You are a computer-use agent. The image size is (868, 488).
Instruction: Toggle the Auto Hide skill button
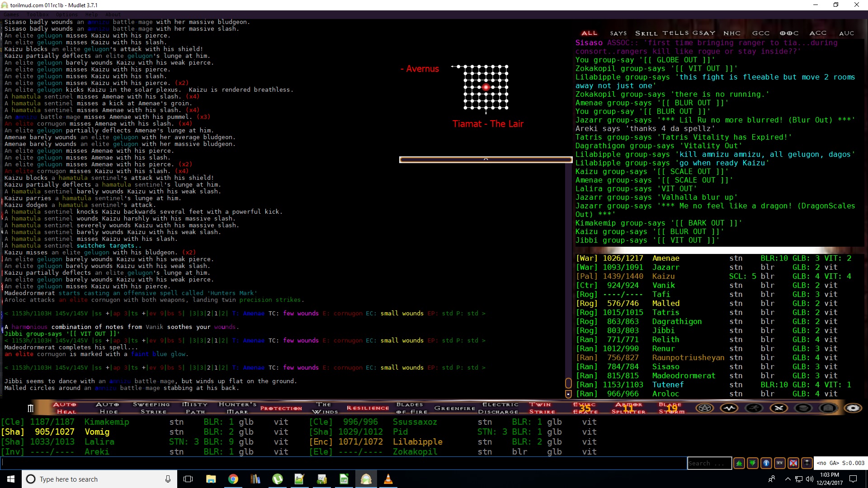108,408
